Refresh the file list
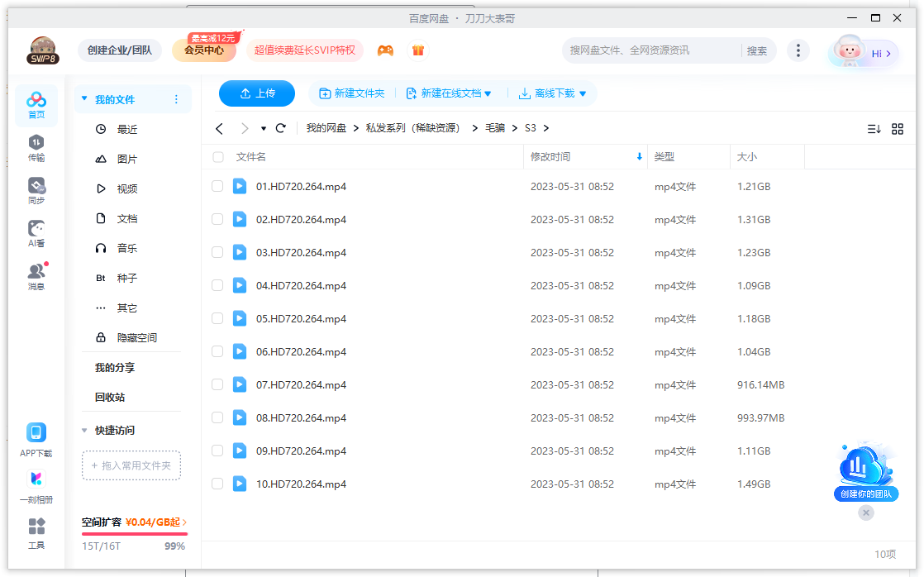924x577 pixels. 280,128
